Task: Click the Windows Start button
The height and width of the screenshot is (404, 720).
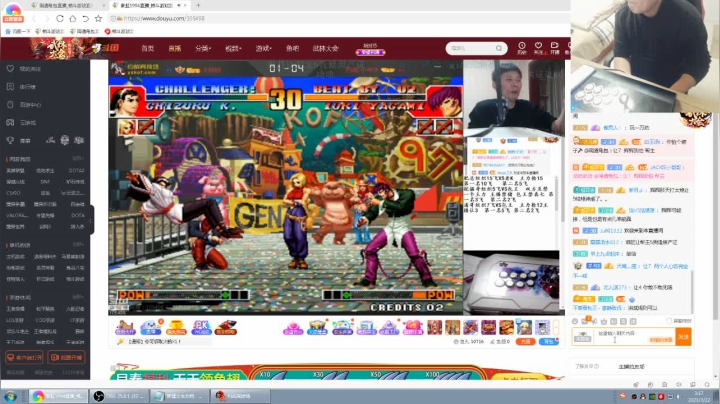Action: 10,396
